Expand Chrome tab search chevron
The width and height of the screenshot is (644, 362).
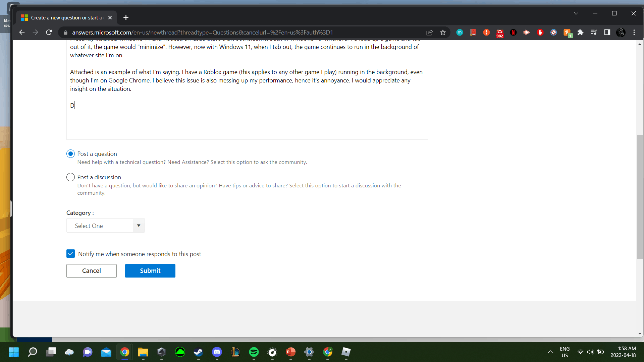tap(576, 13)
